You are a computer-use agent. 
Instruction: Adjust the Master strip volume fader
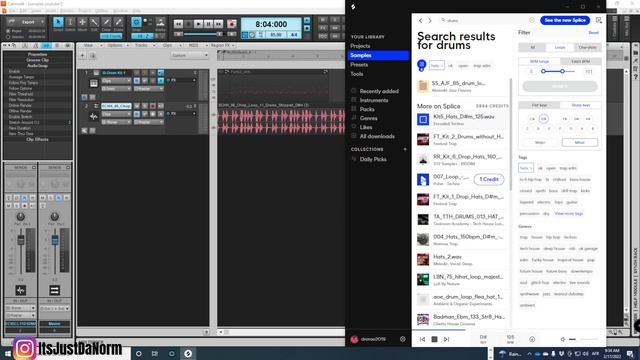54,240
